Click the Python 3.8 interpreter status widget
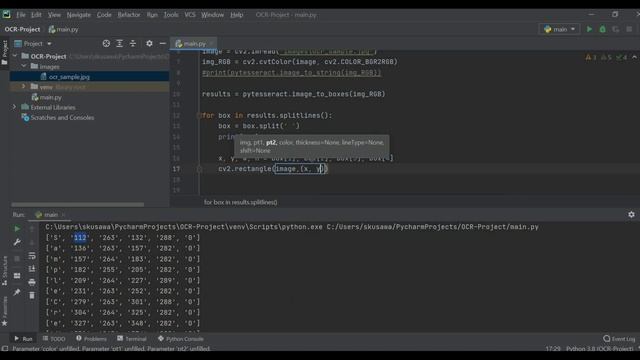The image size is (640, 360). [599, 349]
